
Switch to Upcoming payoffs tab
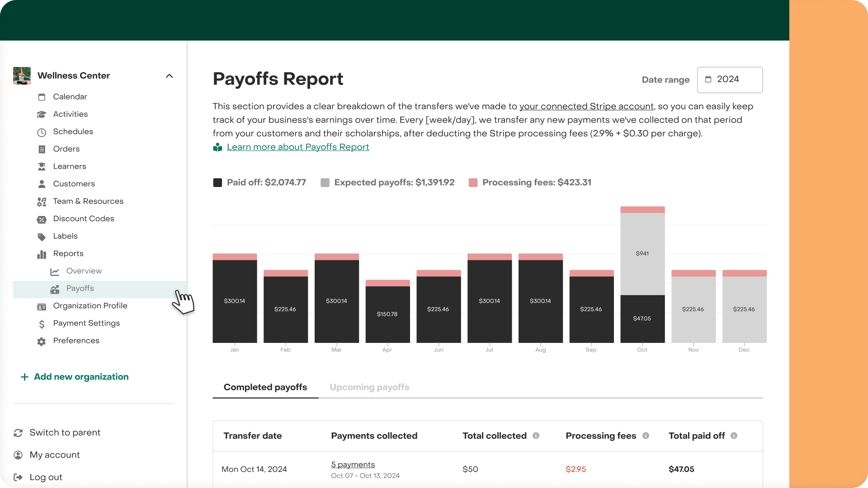pyautogui.click(x=369, y=387)
